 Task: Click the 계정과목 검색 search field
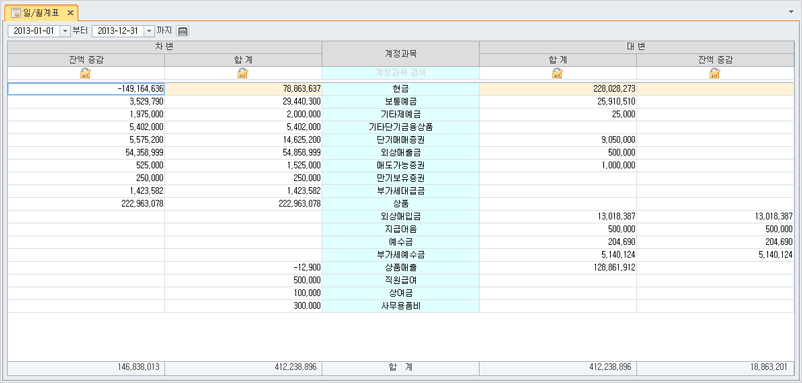click(400, 73)
